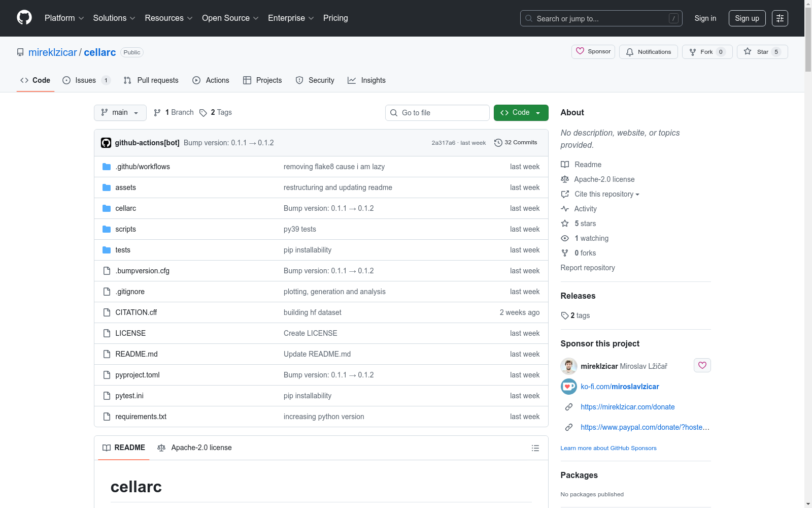The width and height of the screenshot is (812, 508).
Task: Click the .gitignore file icon
Action: [x=107, y=292]
